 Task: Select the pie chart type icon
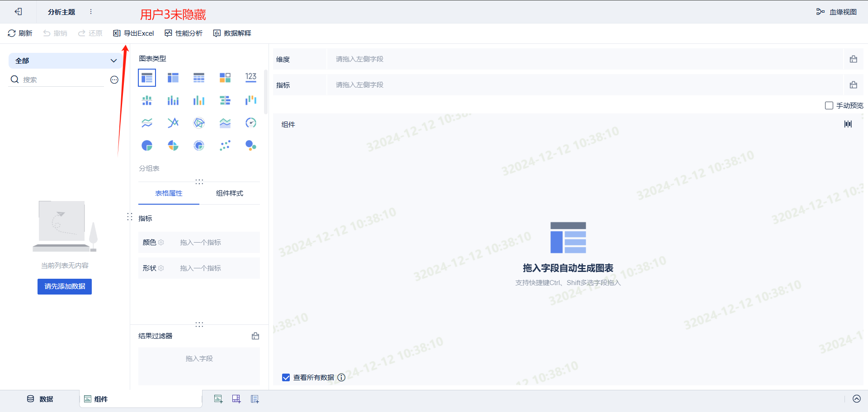tap(147, 145)
